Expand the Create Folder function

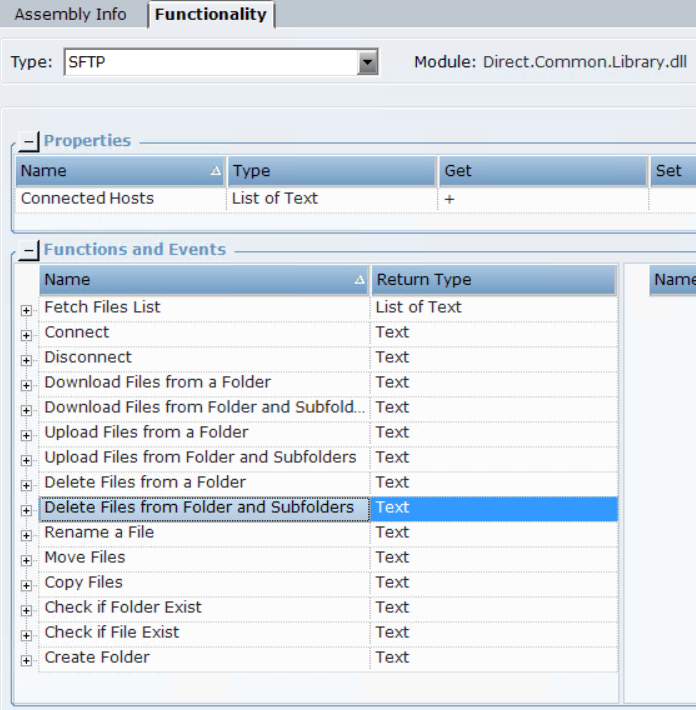tap(26, 660)
